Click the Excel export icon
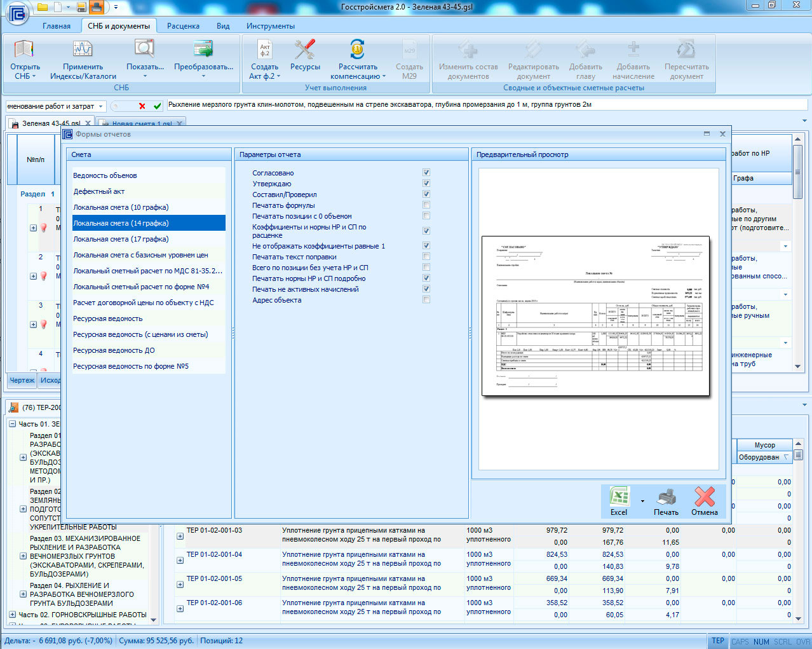 coord(619,497)
